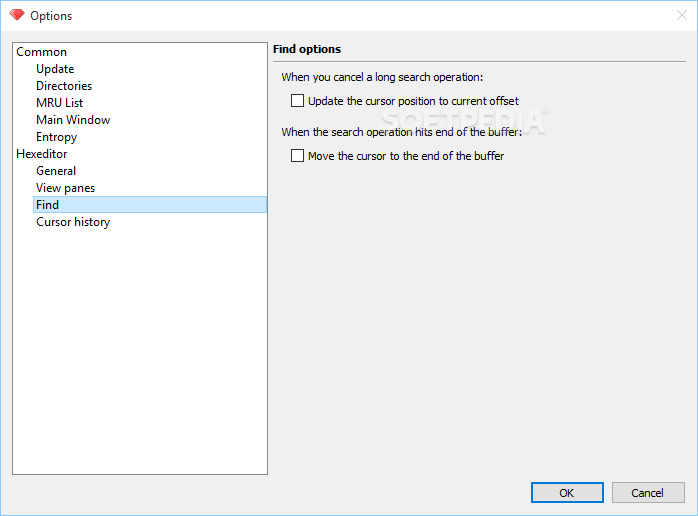Select the Common category

[x=41, y=52]
